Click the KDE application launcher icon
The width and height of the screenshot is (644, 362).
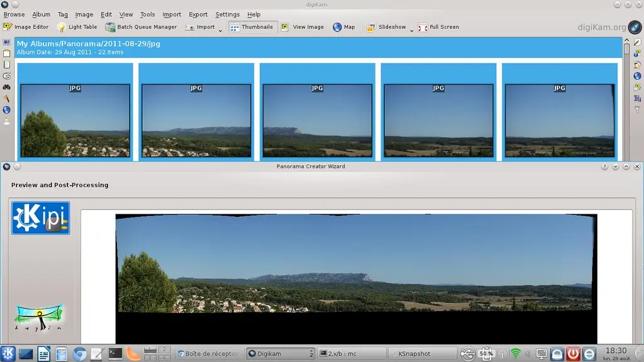coord(8,354)
